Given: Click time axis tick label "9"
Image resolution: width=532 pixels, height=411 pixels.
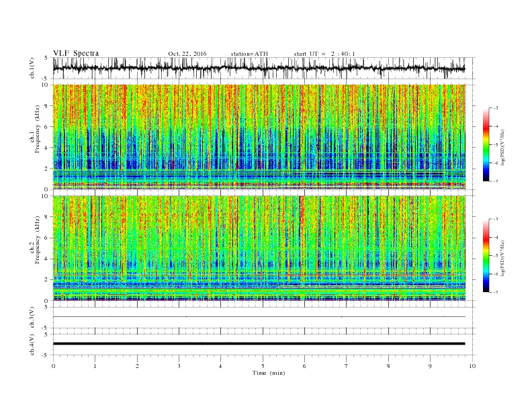Looking at the screenshot, I should (x=430, y=366).
